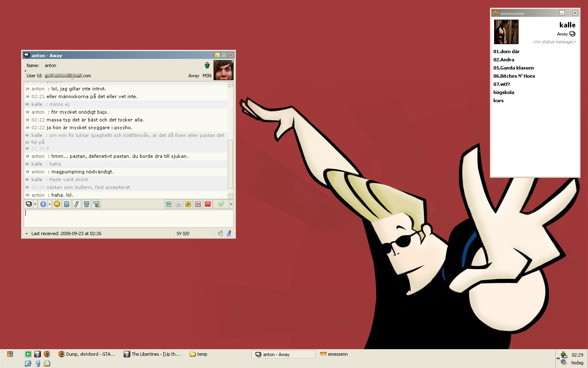Expand the protocol menu dropdown arrow
Image resolution: width=588 pixels, height=368 pixels.
click(35, 204)
